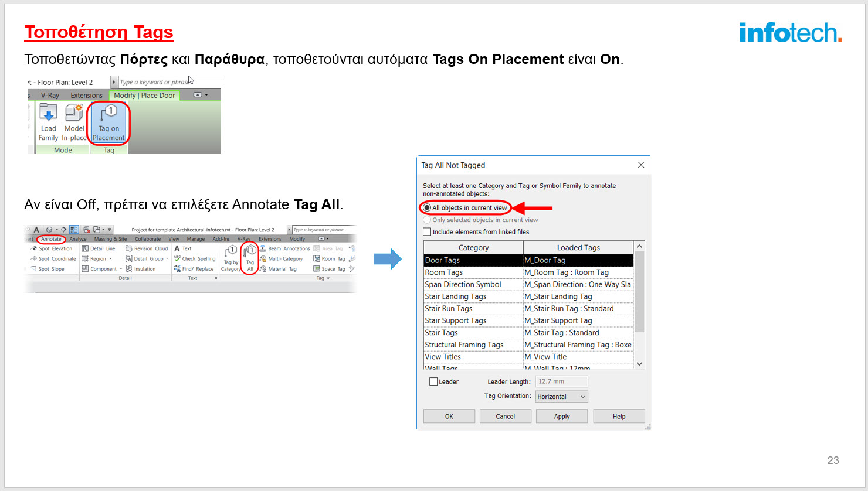Select the Insulation tool
This screenshot has width=868, height=491.
(x=141, y=269)
